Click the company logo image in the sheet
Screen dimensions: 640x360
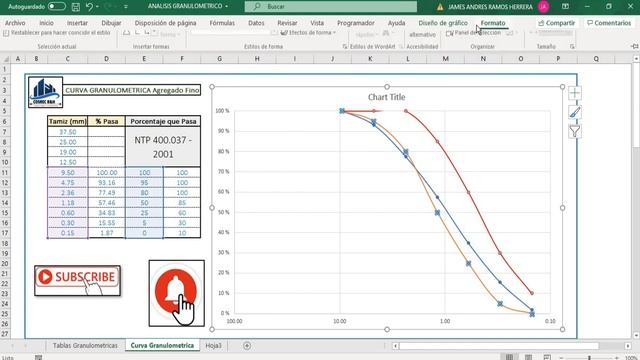point(45,92)
